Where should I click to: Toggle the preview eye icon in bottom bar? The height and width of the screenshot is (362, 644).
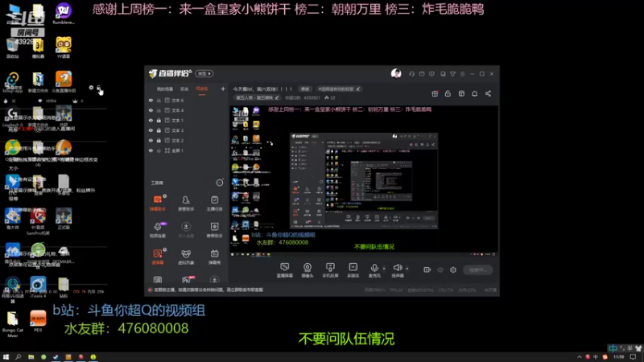(440, 269)
